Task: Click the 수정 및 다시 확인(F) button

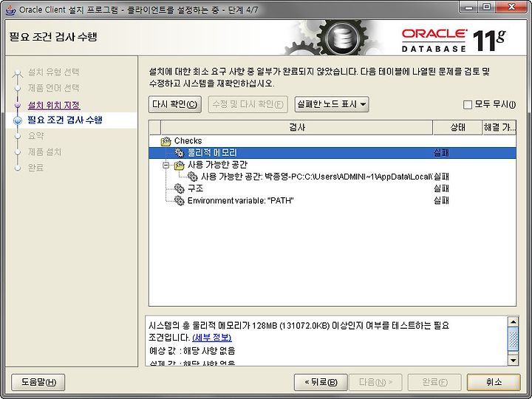Action: 248,104
